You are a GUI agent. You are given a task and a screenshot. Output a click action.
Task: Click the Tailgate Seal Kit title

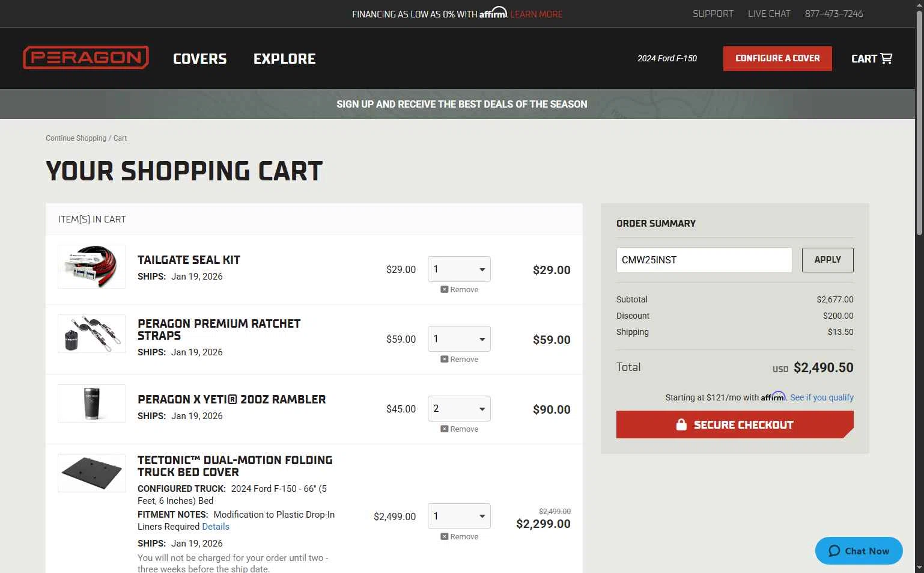tap(189, 260)
